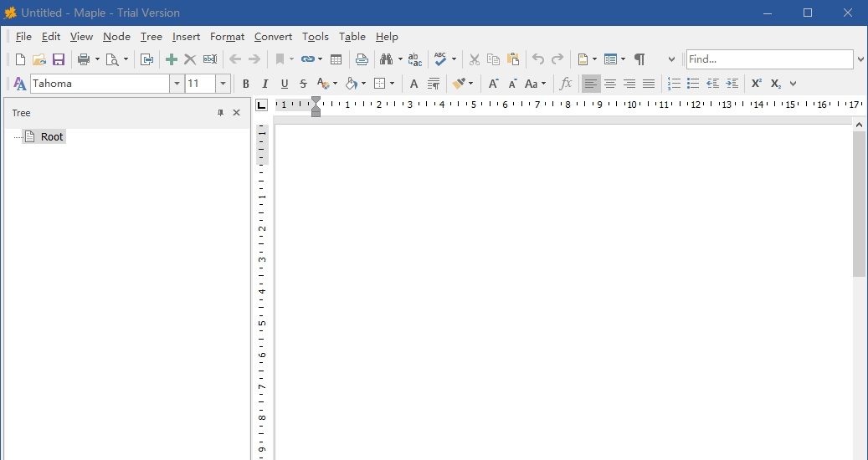Click the format painter brush icon
Screen dimensions: 868x460
click(459, 84)
